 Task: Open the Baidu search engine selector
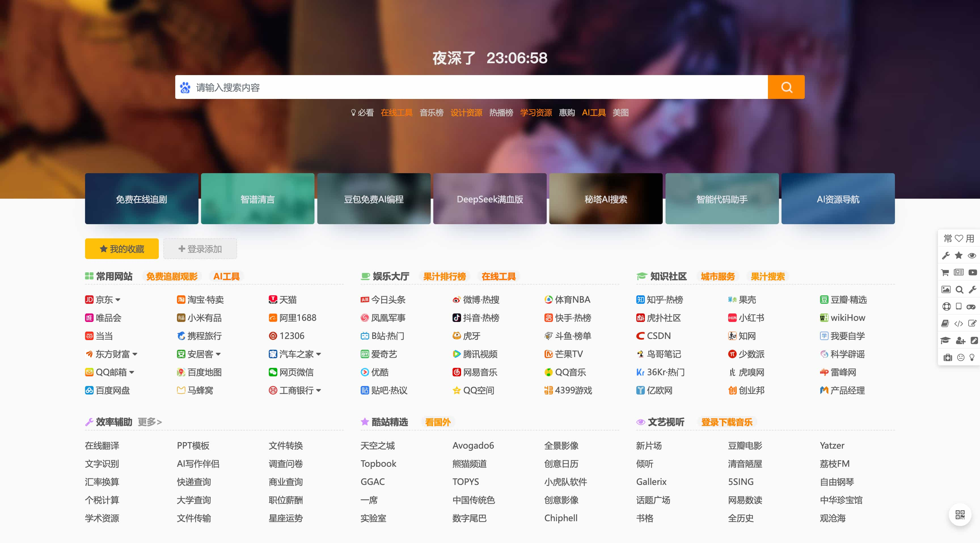185,88
